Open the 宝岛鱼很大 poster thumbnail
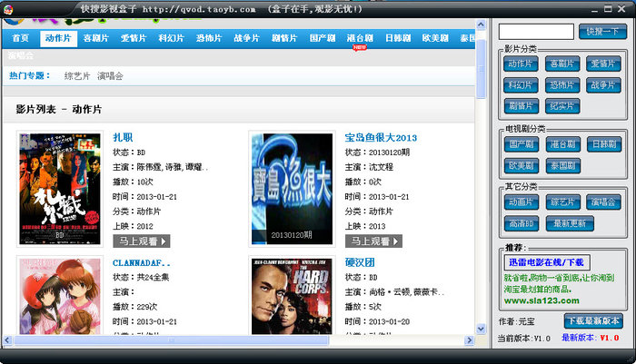 (292, 189)
